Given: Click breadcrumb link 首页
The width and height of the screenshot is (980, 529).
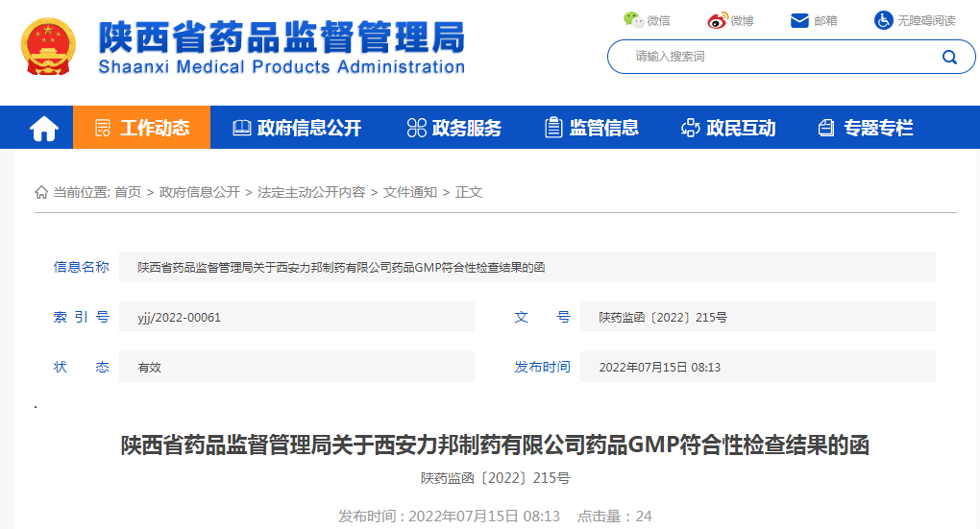Looking at the screenshot, I should point(128,192).
